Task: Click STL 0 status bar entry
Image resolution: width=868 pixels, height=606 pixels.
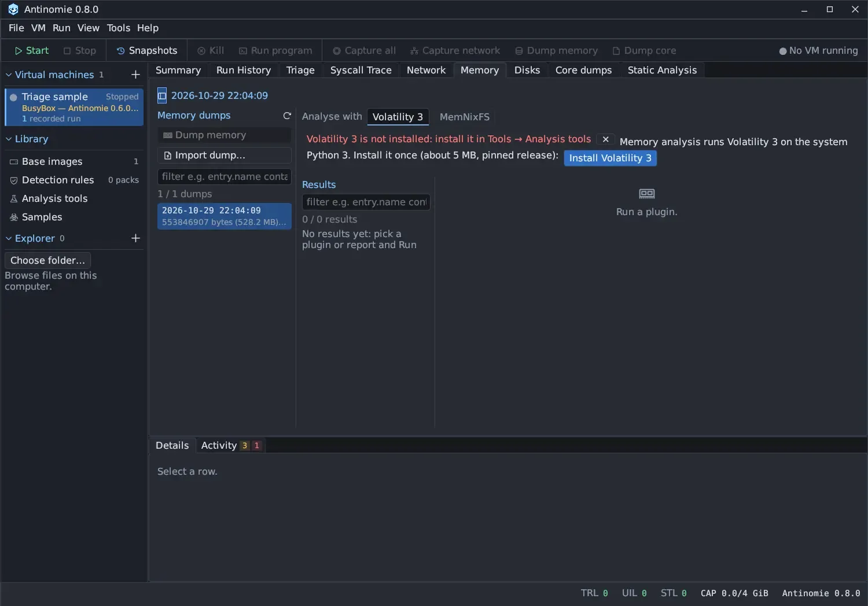Action: point(674,593)
